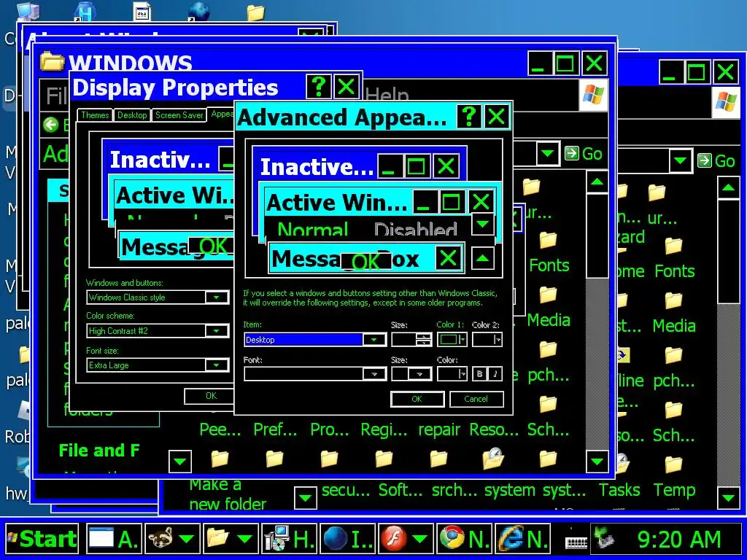Open the Start menu
The image size is (747, 560).
click(x=42, y=539)
